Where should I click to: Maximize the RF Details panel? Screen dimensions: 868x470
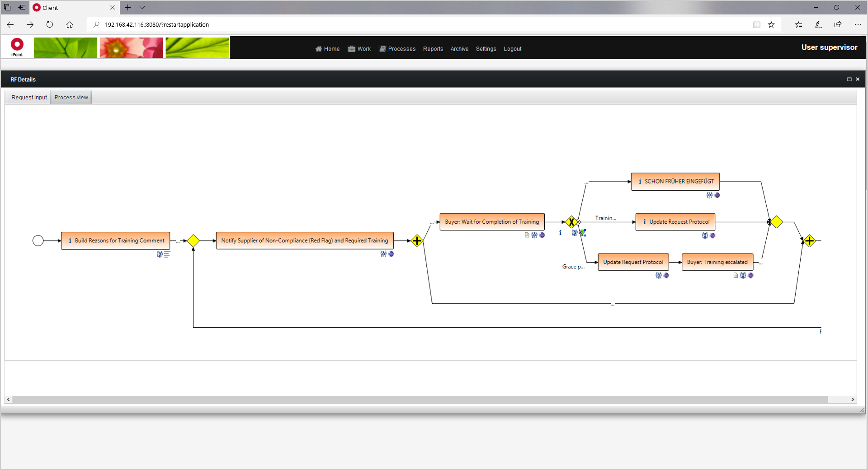click(x=849, y=79)
